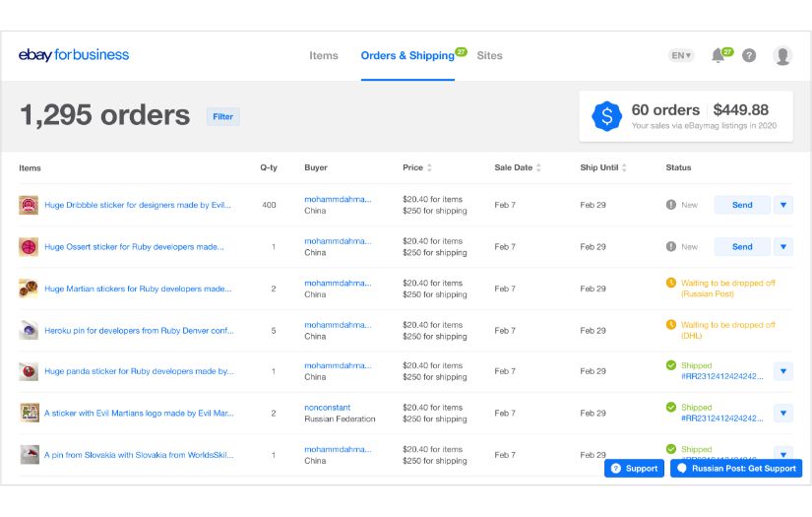This screenshot has width=812, height=517.
Task: Open the Support chat button
Action: pyautogui.click(x=634, y=469)
